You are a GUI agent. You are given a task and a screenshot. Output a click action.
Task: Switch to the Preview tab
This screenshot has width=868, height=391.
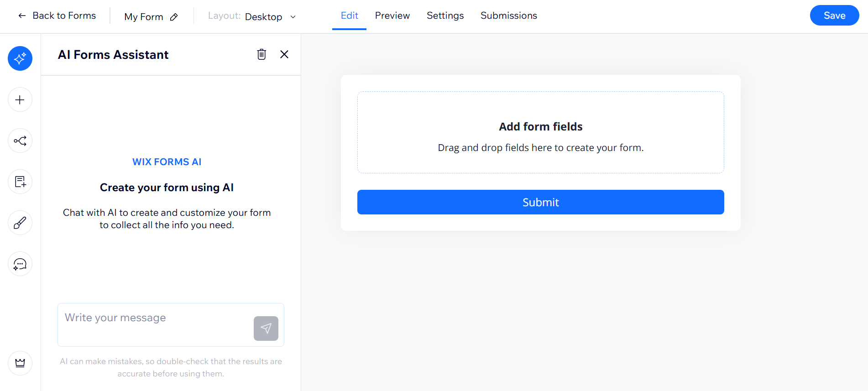pos(392,16)
